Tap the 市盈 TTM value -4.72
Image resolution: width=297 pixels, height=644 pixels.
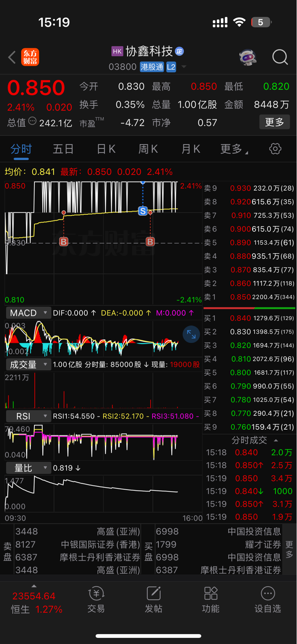pos(132,123)
